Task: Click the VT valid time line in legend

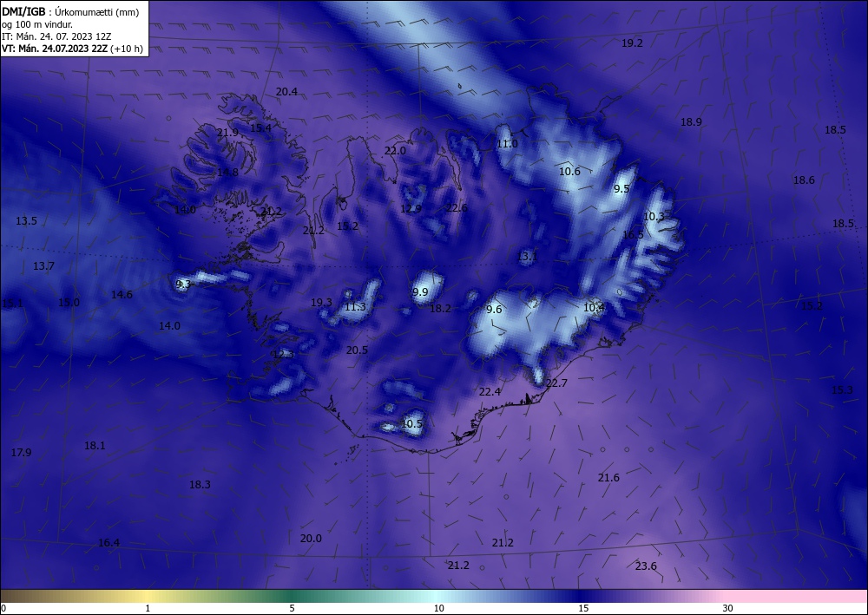Action: click(72, 49)
